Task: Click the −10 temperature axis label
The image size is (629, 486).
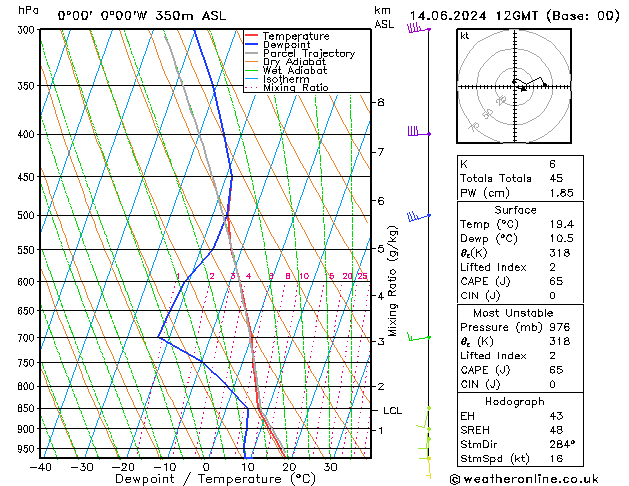Action: (164, 467)
